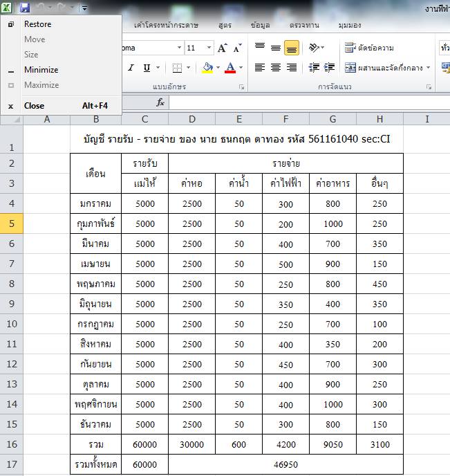Click the increase indent icon
The width and height of the screenshot is (450, 476).
point(330,67)
